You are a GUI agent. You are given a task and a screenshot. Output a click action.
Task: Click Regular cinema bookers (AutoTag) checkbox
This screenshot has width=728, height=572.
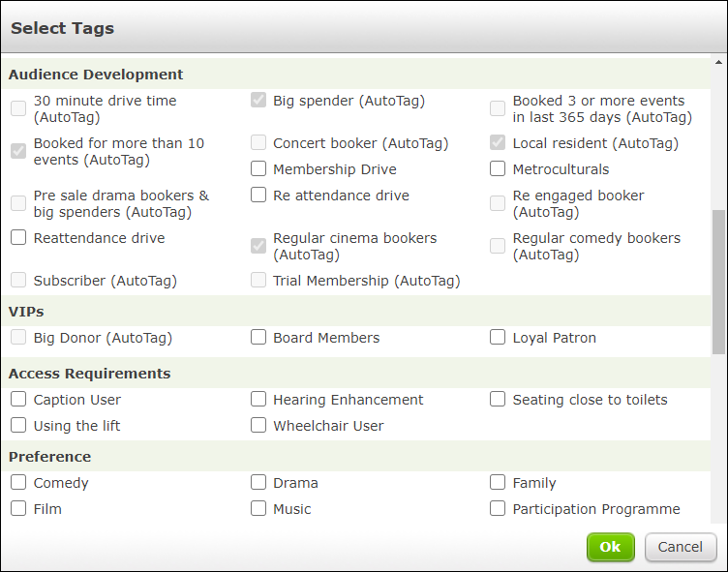(x=258, y=246)
